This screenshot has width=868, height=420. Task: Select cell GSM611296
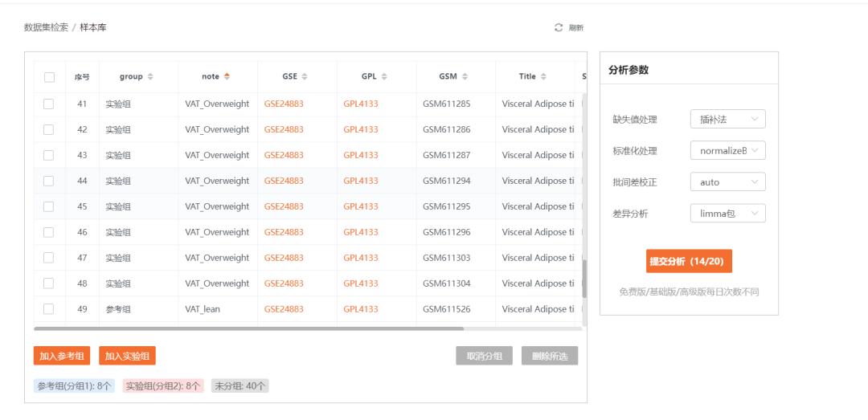coord(446,232)
